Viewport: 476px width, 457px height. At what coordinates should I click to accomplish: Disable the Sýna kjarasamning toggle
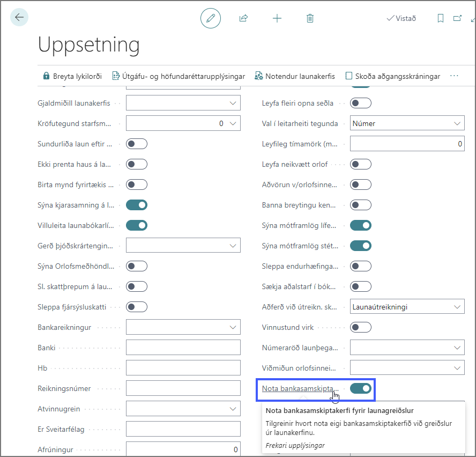coord(136,205)
